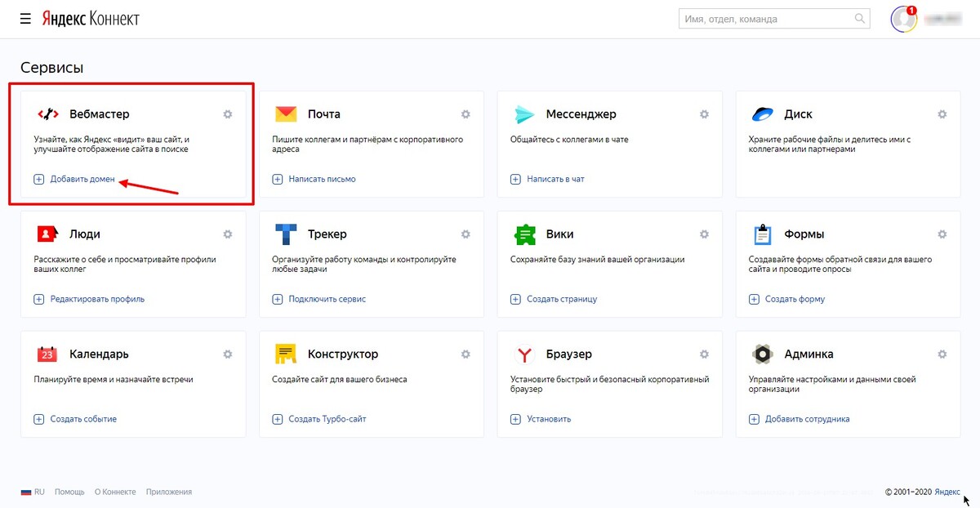Click Создать страницу under Вики
This screenshot has width=980, height=508.
pyautogui.click(x=562, y=299)
